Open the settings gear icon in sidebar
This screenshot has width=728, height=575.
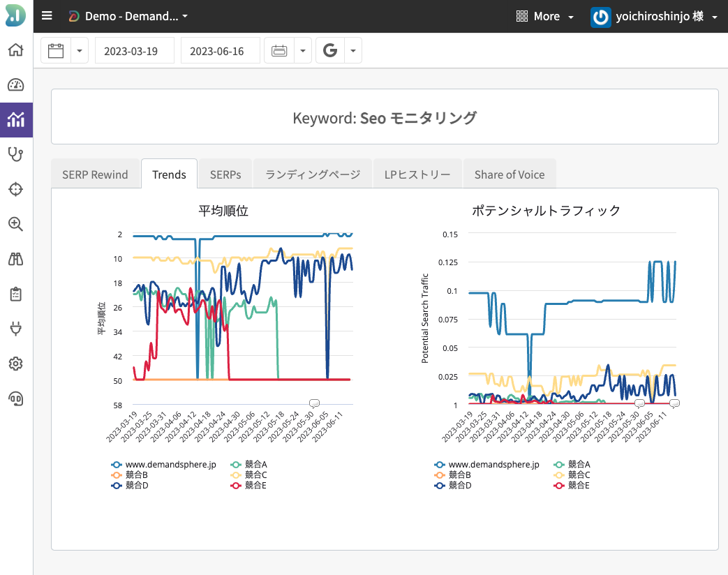[x=16, y=364]
